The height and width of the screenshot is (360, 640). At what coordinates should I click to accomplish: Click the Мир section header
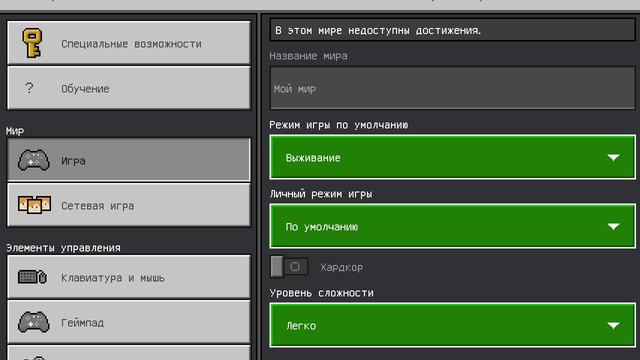pyautogui.click(x=15, y=131)
